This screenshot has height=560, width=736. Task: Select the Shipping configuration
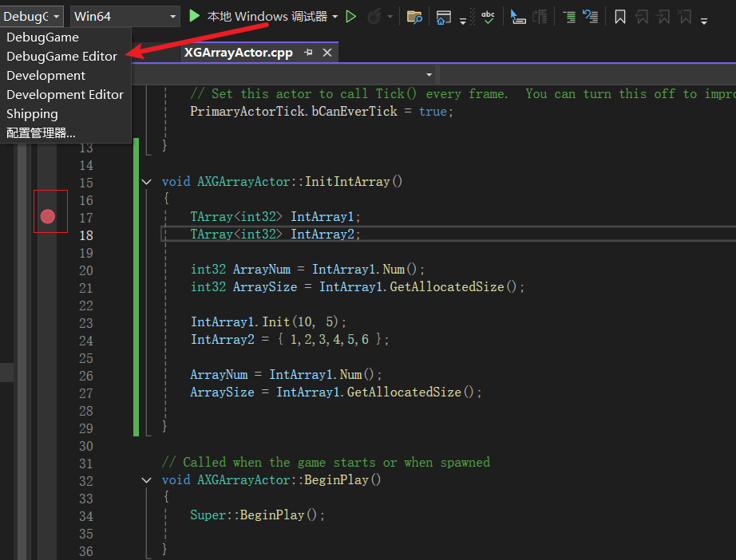coord(65,114)
